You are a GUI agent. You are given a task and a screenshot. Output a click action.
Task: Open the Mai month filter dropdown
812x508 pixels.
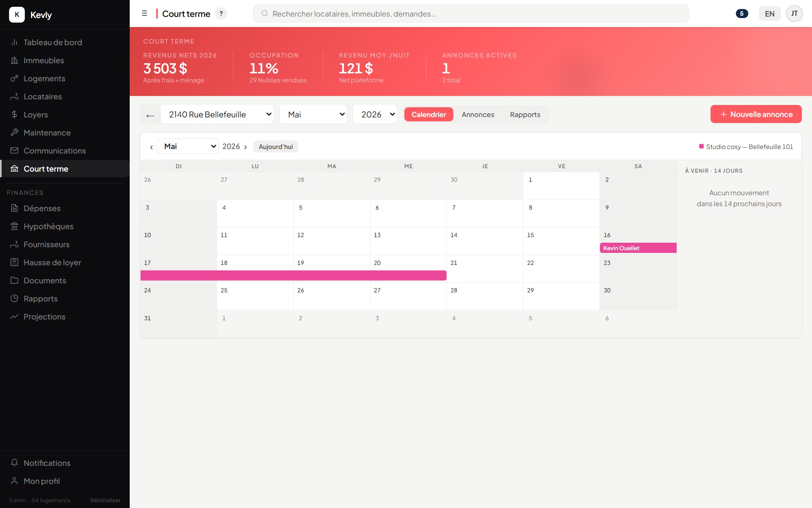click(x=313, y=114)
